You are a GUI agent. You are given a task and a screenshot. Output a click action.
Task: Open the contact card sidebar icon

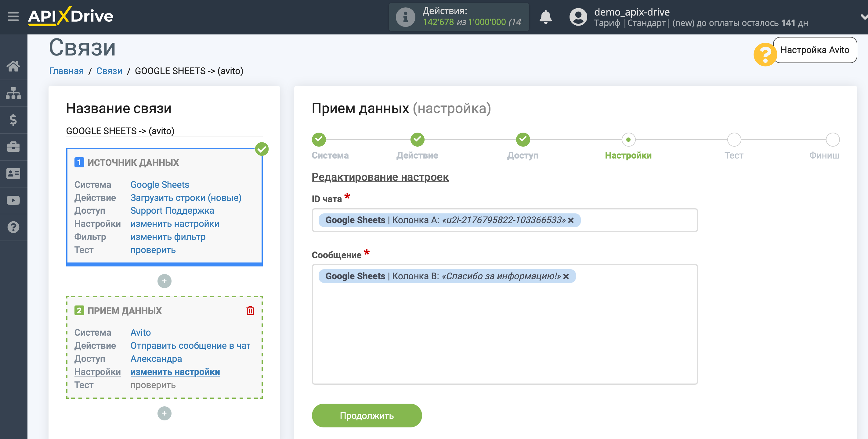pos(13,173)
